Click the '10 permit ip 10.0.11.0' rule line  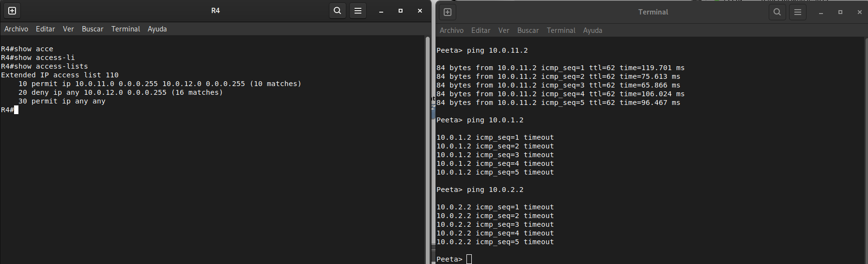point(160,84)
